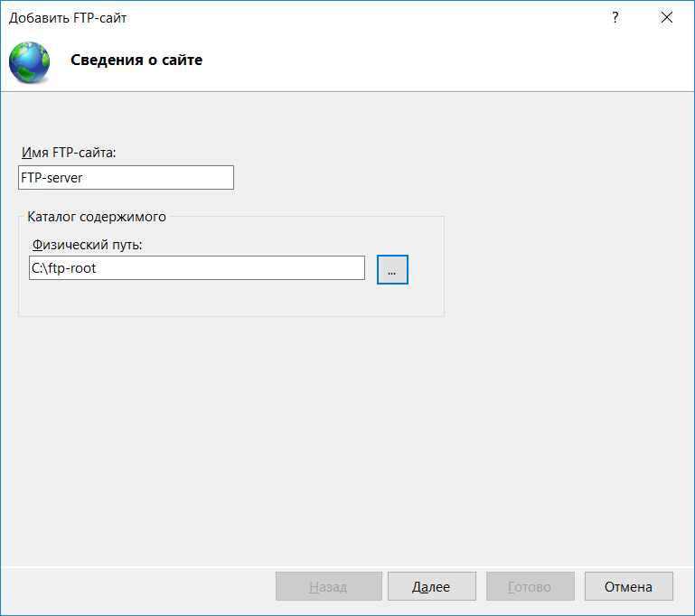Click the Сведения о сайте heading
The image size is (695, 616).
(x=136, y=60)
